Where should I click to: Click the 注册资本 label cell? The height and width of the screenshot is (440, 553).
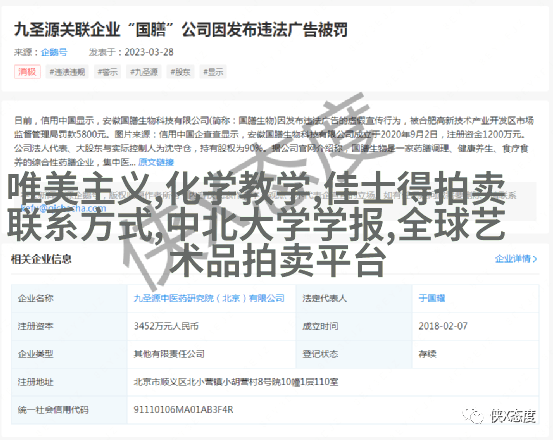pyautogui.click(x=69, y=326)
